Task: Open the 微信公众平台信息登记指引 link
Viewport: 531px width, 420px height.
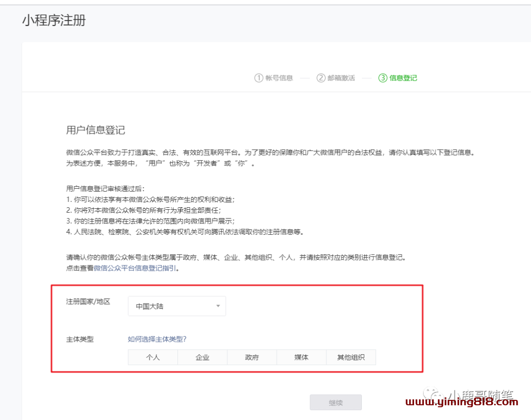Action: click(x=135, y=268)
